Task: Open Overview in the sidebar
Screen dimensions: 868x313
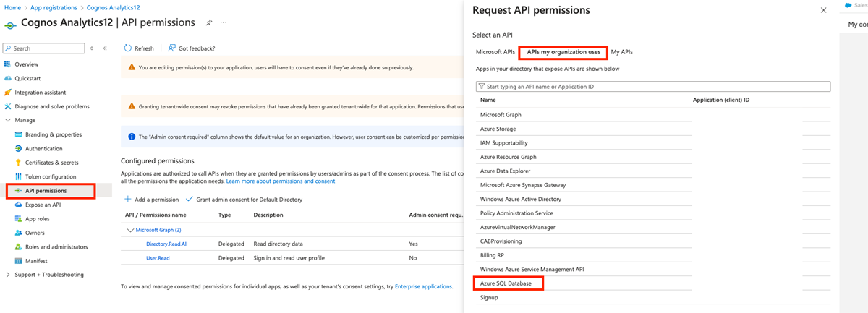Action: click(x=27, y=64)
